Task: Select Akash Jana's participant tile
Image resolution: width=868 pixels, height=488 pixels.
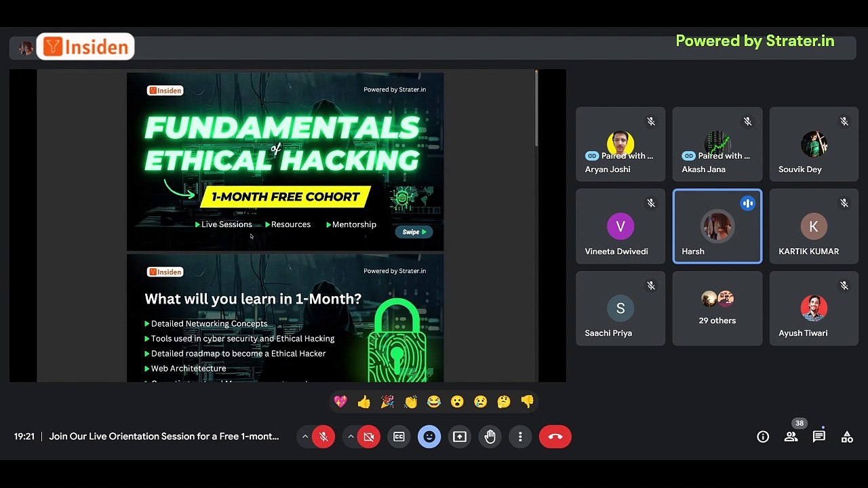Action: [717, 144]
